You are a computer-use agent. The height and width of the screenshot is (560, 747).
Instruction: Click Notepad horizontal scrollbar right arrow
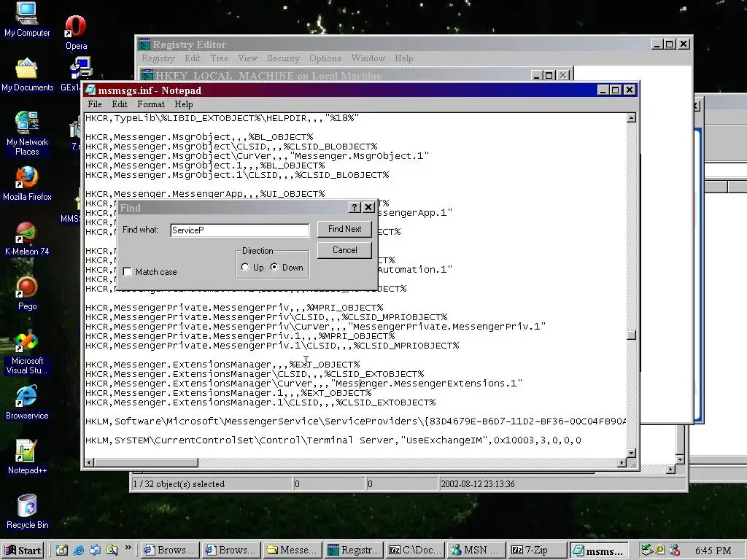click(622, 462)
